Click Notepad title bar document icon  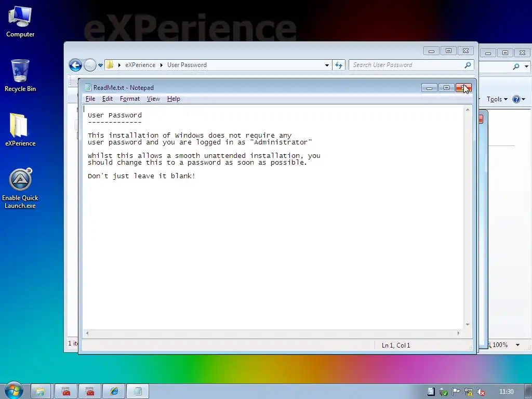click(x=88, y=87)
